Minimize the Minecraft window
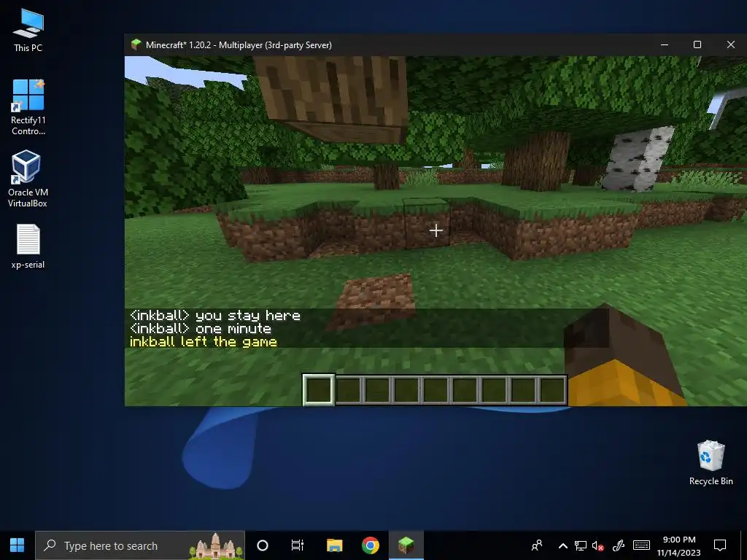747x560 pixels. [665, 44]
